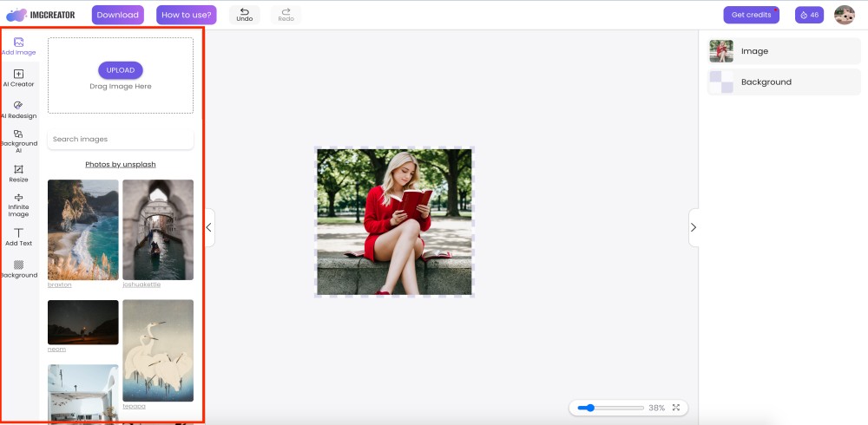Open the How to use? guide

(x=187, y=15)
